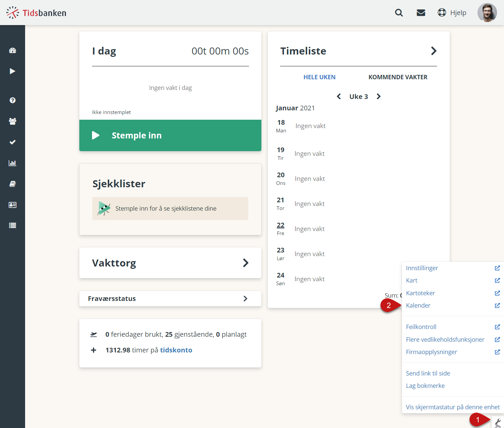Click the Uke 3 label
Image resolution: width=504 pixels, height=428 pixels.
click(x=359, y=97)
